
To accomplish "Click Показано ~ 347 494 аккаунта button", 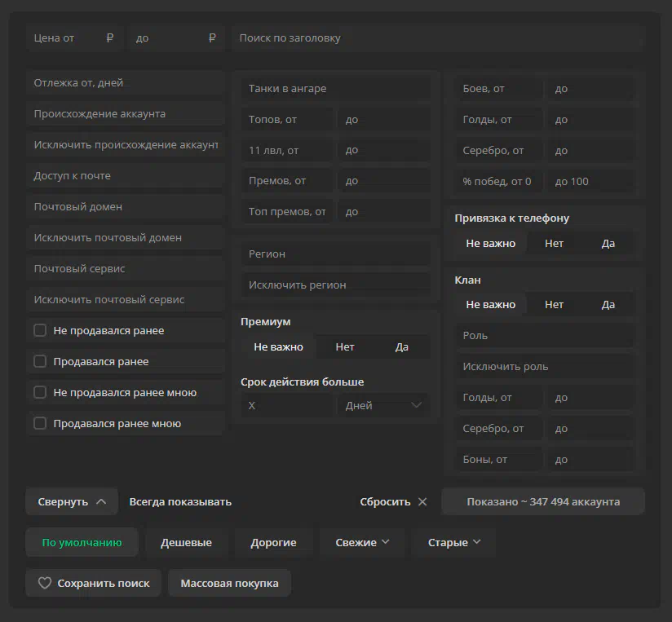I will (542, 501).
